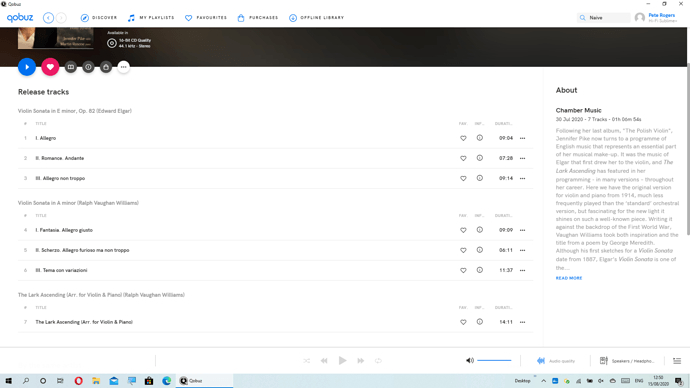This screenshot has height=388, width=690.
Task: Select track The Lark Ascending (Arr. for Violin & Piano)
Action: click(84, 322)
